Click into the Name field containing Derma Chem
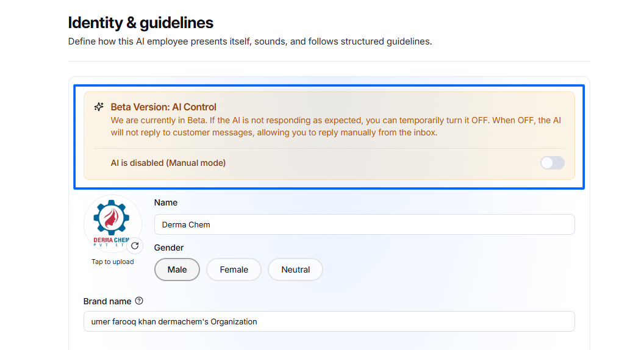The image size is (644, 350). tap(364, 225)
